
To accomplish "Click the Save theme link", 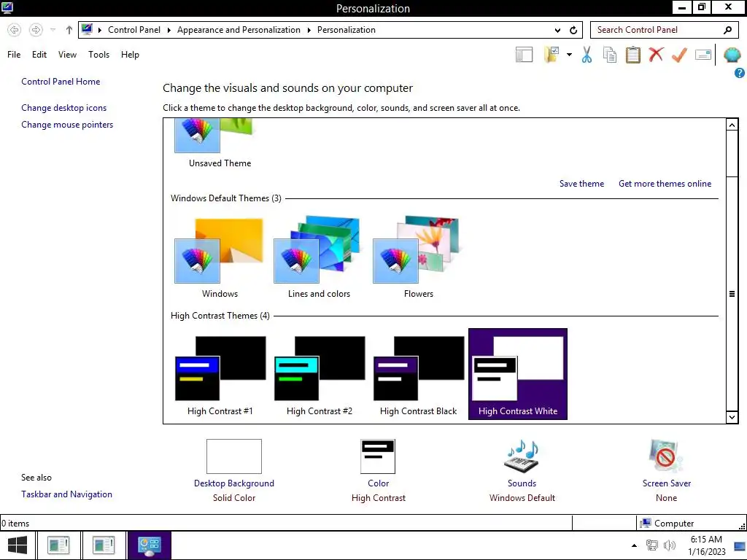I will pyautogui.click(x=581, y=183).
